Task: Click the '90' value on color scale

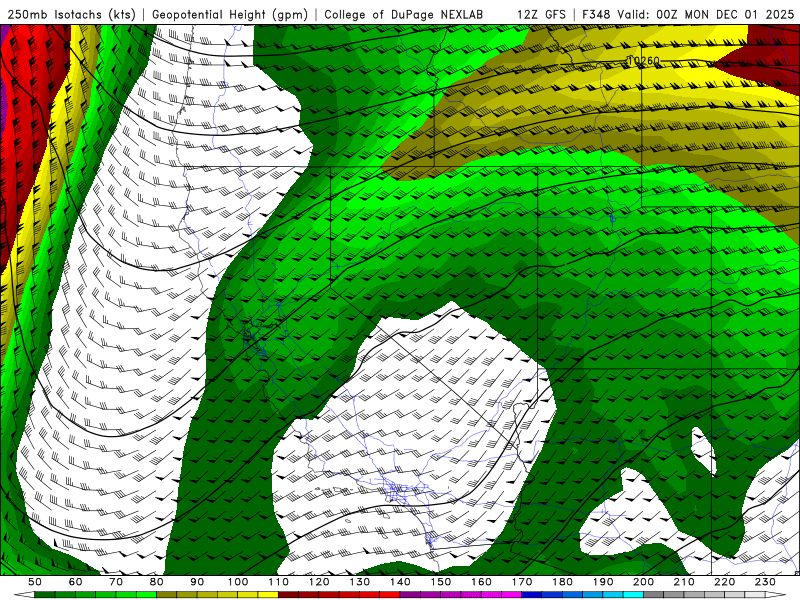Action: click(x=197, y=582)
